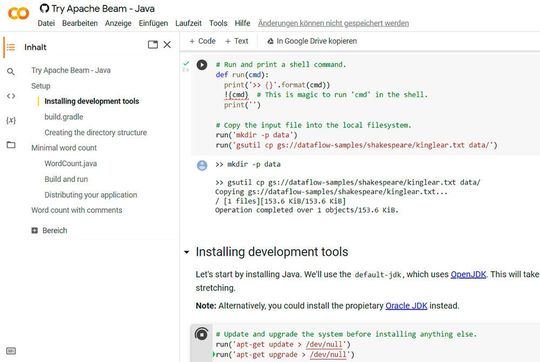540x362 pixels.
Task: Click the output avatar icon beside mkdir output
Action: pos(202,166)
